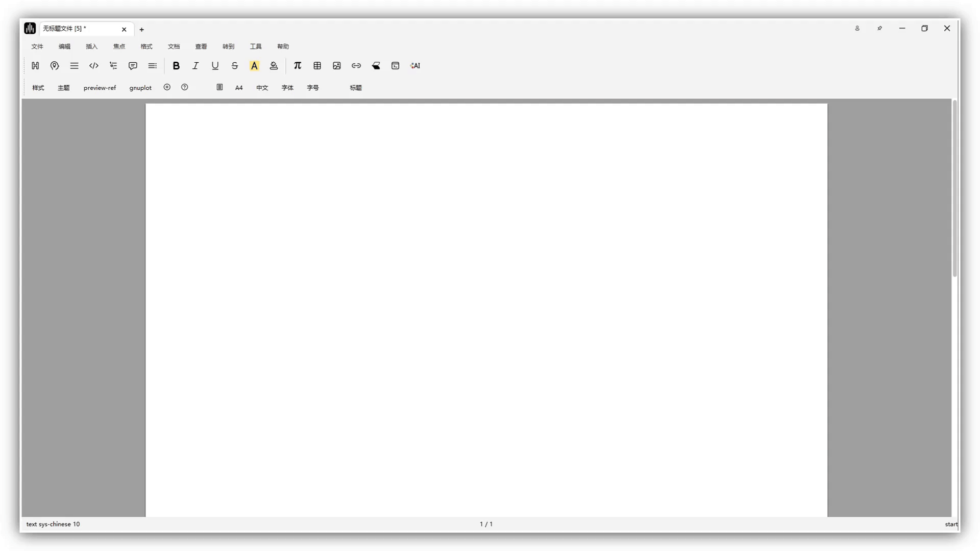The image size is (980, 551).
Task: Click the preview-ref style button
Action: click(x=100, y=88)
